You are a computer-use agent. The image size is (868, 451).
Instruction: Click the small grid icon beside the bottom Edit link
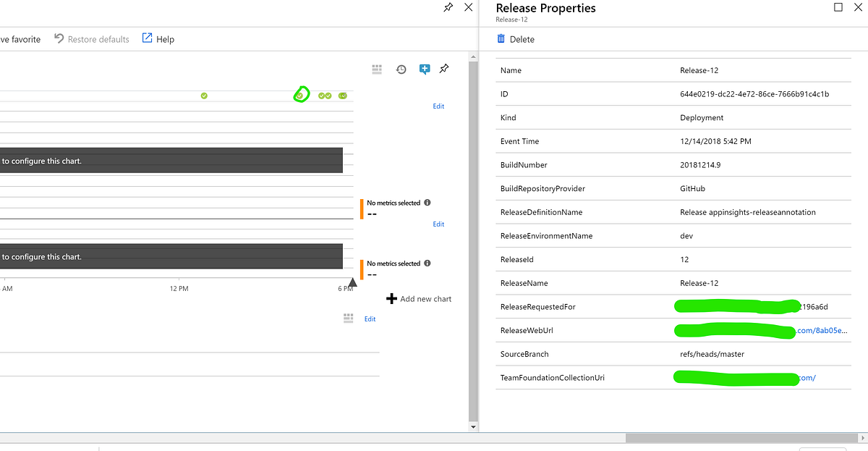(x=348, y=318)
